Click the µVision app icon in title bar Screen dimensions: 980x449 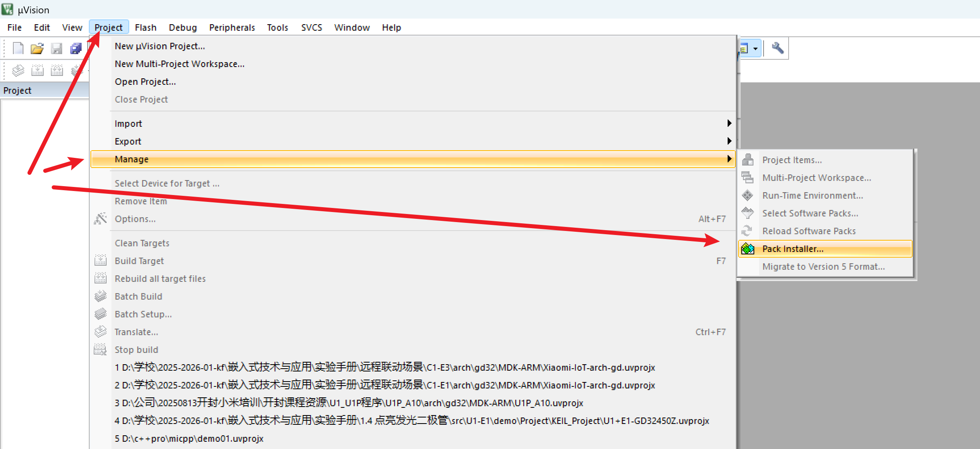pyautogui.click(x=7, y=9)
